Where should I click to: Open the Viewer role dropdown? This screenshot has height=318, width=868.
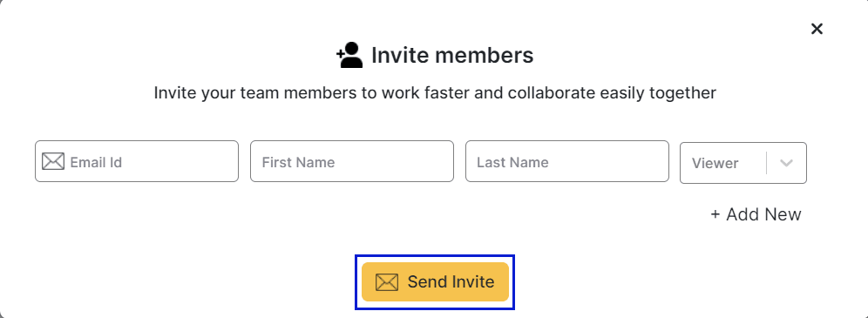click(743, 163)
